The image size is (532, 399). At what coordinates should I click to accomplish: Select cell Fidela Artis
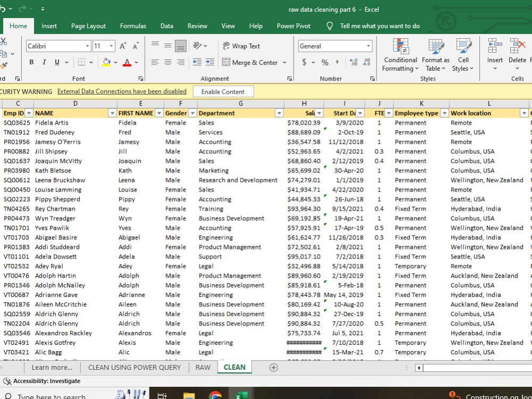pyautogui.click(x=76, y=123)
